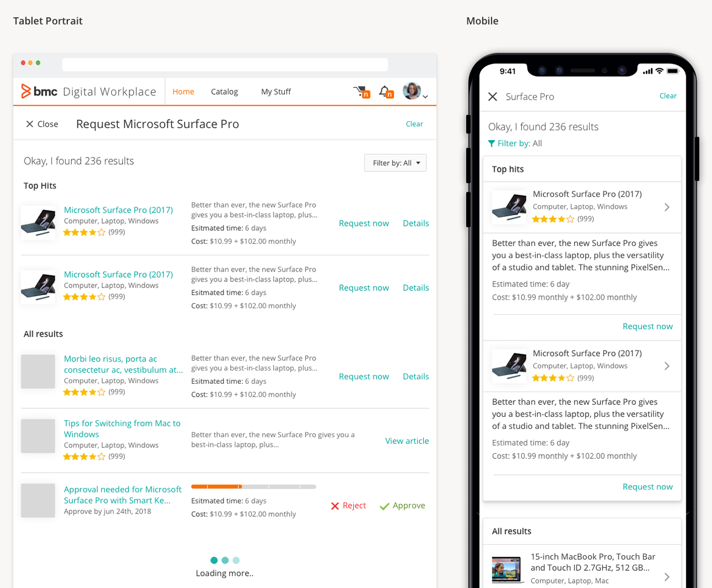Click second Surface Pro thumbnail in Top Hits
Viewport: 712px width, 588px height.
(x=38, y=287)
